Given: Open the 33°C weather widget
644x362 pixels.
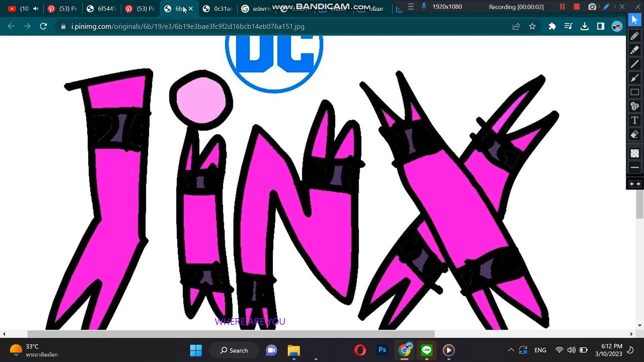Looking at the screenshot, I should (x=34, y=350).
